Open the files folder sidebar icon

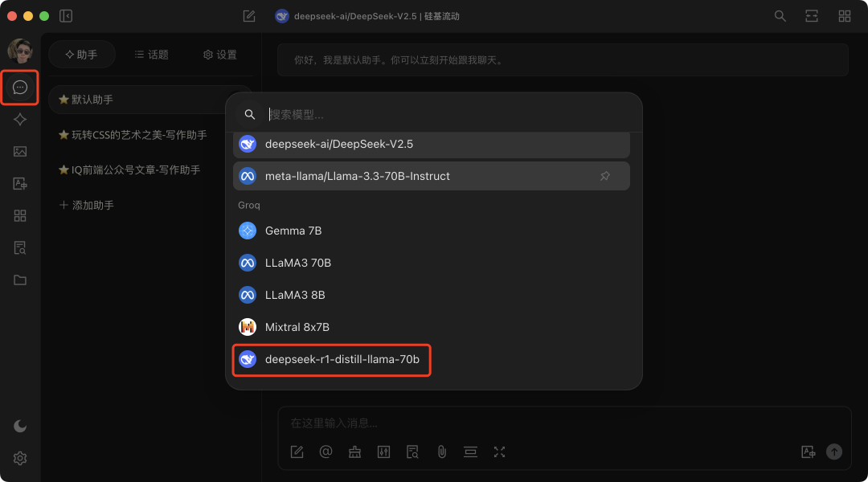pyautogui.click(x=20, y=280)
